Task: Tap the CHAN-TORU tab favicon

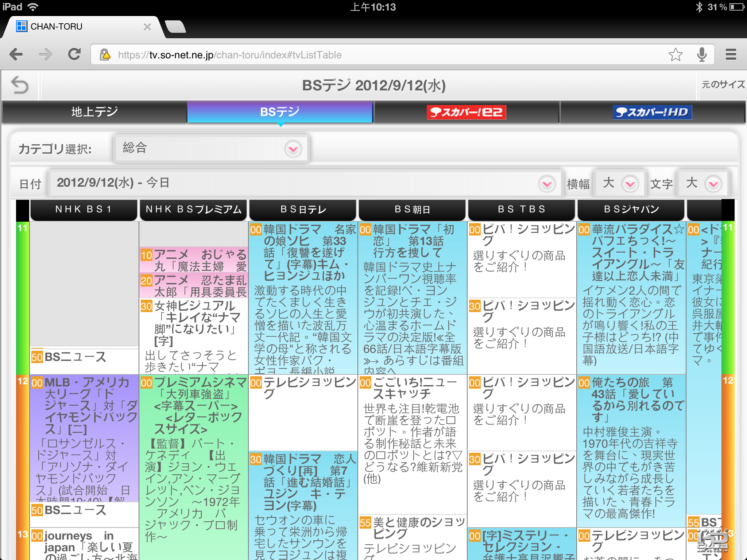Action: [x=22, y=26]
